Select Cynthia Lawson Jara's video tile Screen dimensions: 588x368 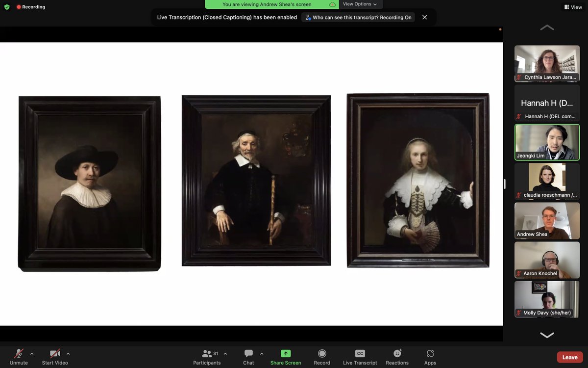point(547,64)
